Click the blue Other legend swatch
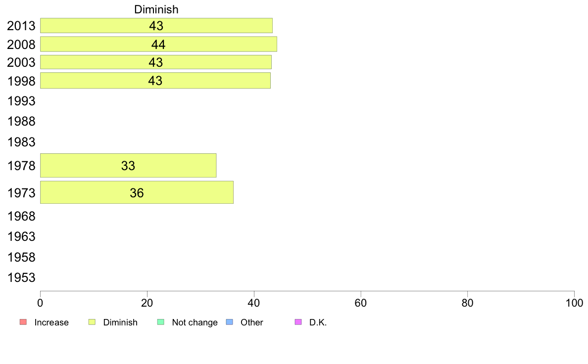Viewport: 588px width, 364px height. click(230, 322)
